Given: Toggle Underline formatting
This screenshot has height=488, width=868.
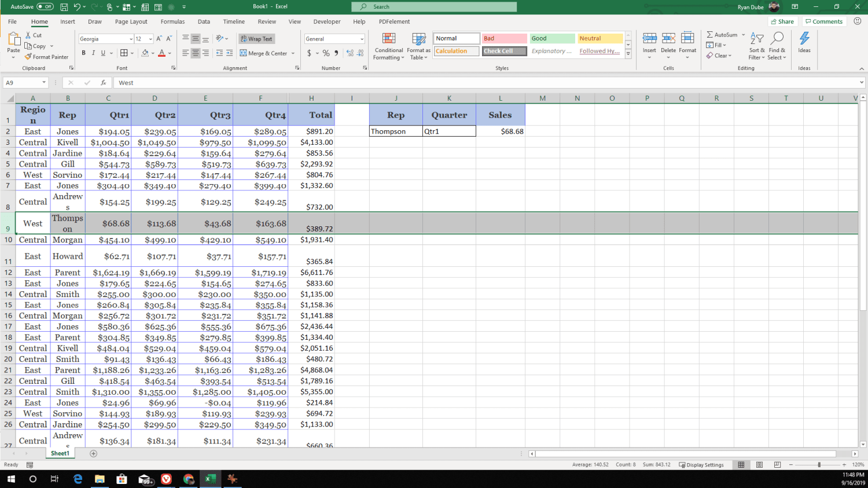Looking at the screenshot, I should [x=104, y=53].
